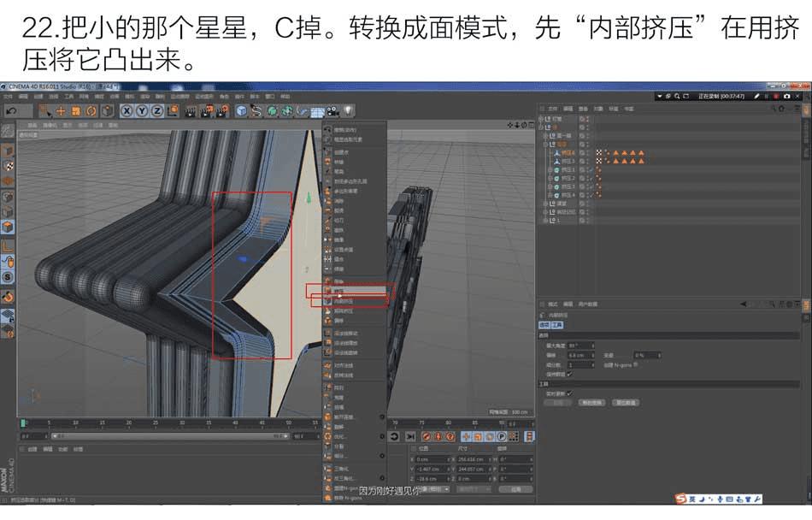Click the X position field showing 0 cm
Image resolution: width=812 pixels, height=520 pixels.
[x=432, y=459]
